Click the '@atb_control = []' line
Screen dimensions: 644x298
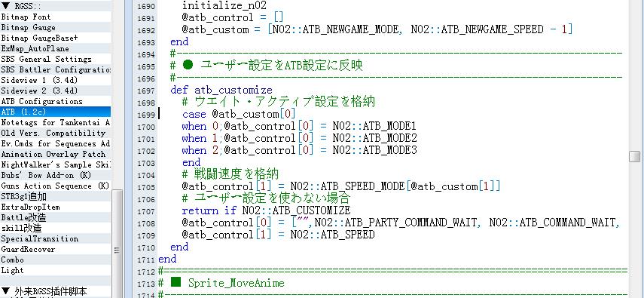coord(233,17)
